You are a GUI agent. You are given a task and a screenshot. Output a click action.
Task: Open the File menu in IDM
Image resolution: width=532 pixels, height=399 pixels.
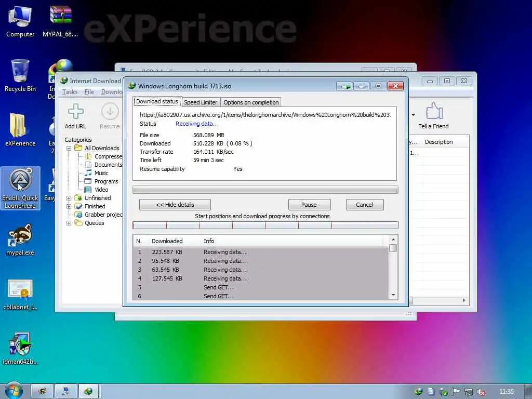tap(89, 92)
